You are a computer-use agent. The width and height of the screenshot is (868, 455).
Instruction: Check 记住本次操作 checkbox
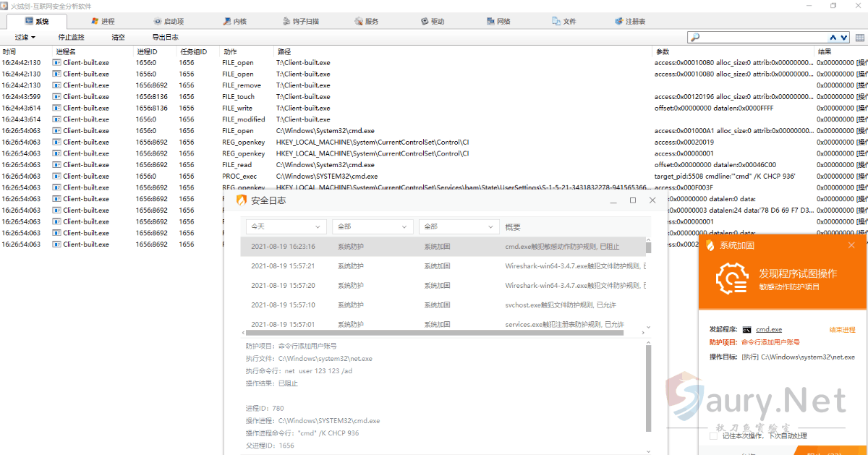click(713, 435)
